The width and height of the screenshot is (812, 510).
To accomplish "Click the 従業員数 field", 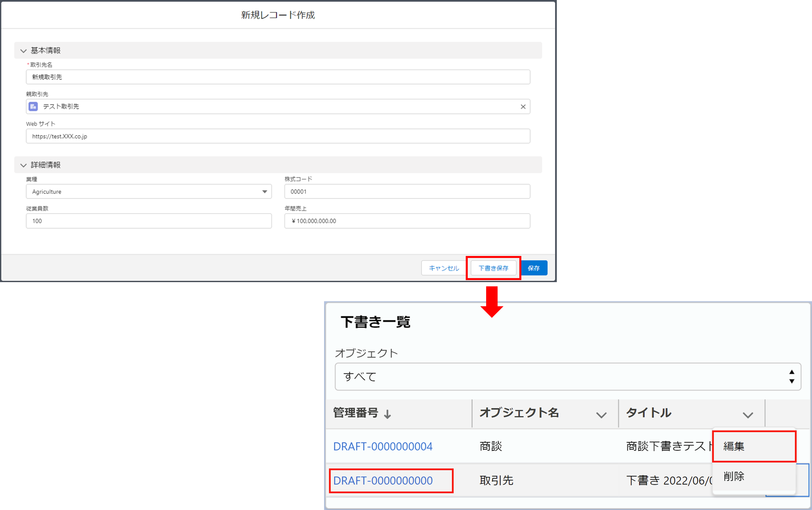I will pyautogui.click(x=149, y=221).
